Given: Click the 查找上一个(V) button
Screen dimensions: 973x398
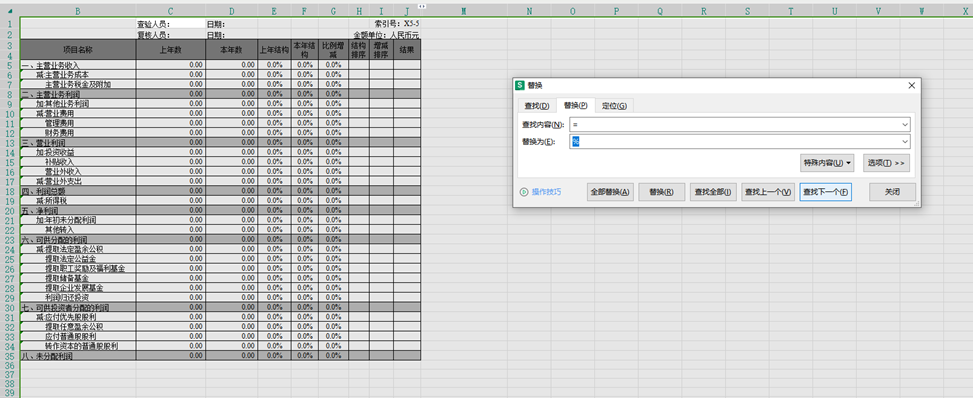Looking at the screenshot, I should pos(768,192).
